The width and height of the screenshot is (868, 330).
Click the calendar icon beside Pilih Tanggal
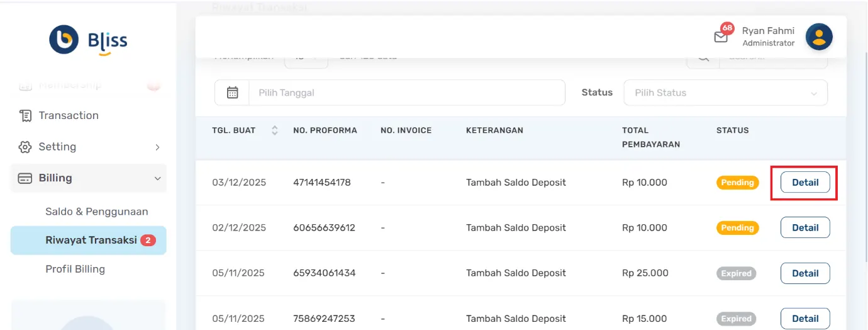(x=232, y=93)
